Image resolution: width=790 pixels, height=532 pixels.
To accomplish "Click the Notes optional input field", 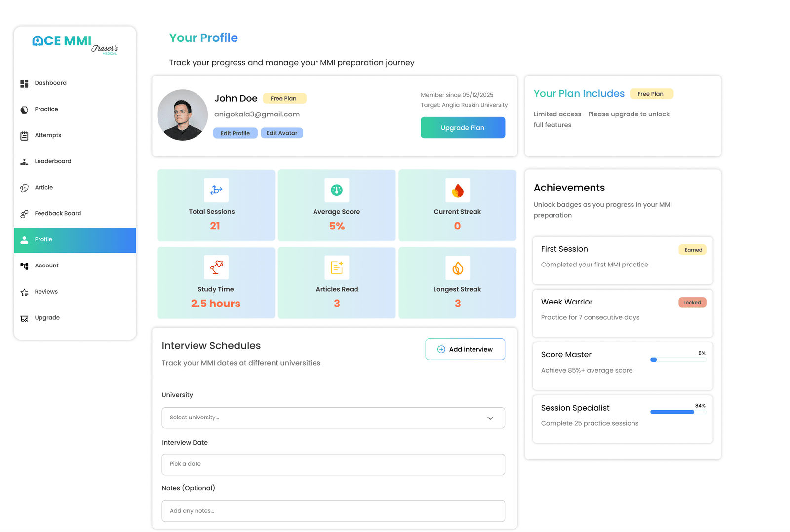I will [333, 511].
